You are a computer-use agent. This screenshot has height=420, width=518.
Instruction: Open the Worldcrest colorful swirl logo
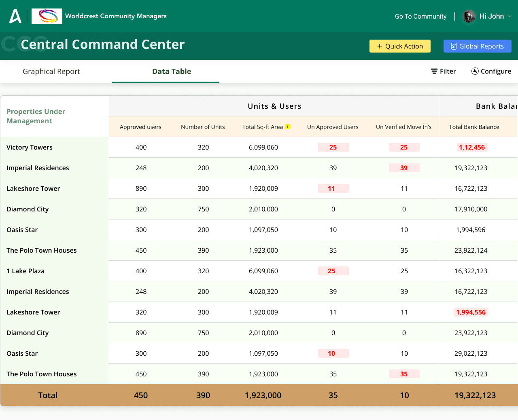(47, 16)
